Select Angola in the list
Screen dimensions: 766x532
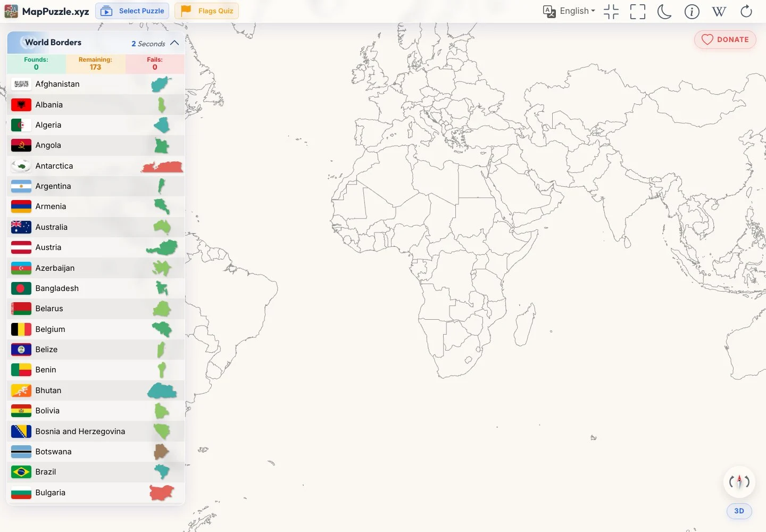coord(96,145)
